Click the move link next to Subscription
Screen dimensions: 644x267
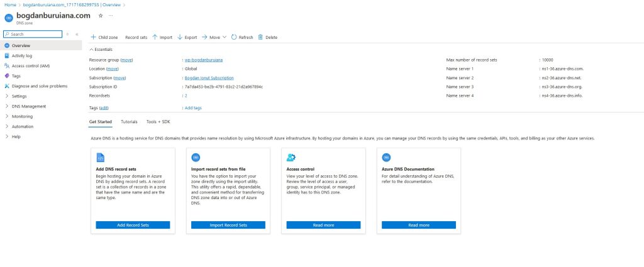pos(119,78)
